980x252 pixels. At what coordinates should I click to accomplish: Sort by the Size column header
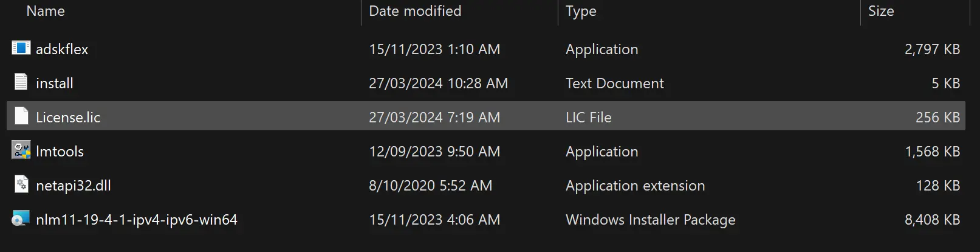click(x=881, y=11)
